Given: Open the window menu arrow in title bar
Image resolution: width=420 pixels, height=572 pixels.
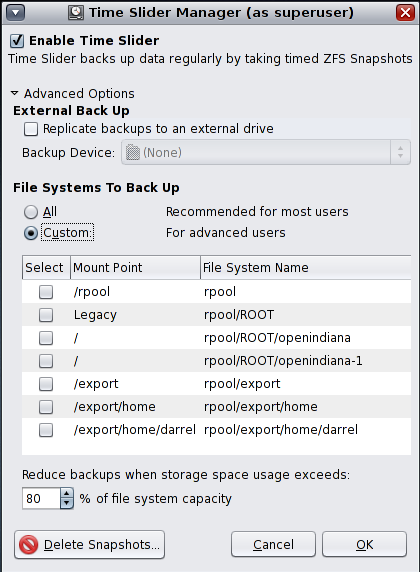Looking at the screenshot, I should pos(15,12).
